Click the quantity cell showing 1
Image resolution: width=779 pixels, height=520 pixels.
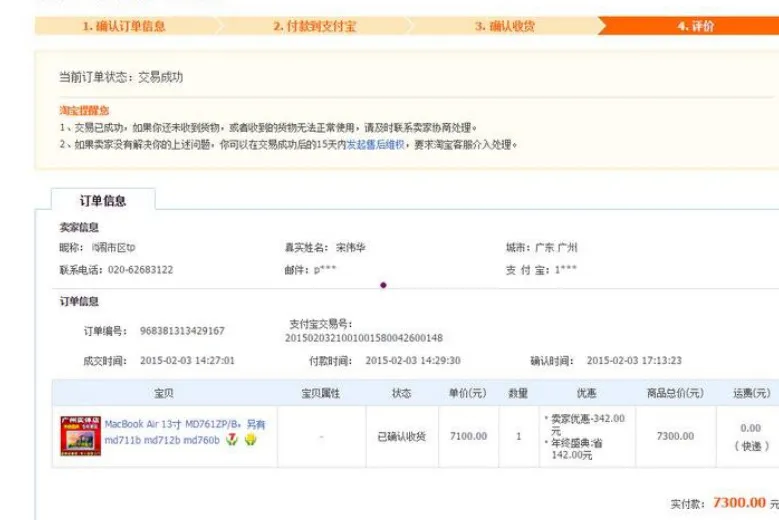[519, 436]
